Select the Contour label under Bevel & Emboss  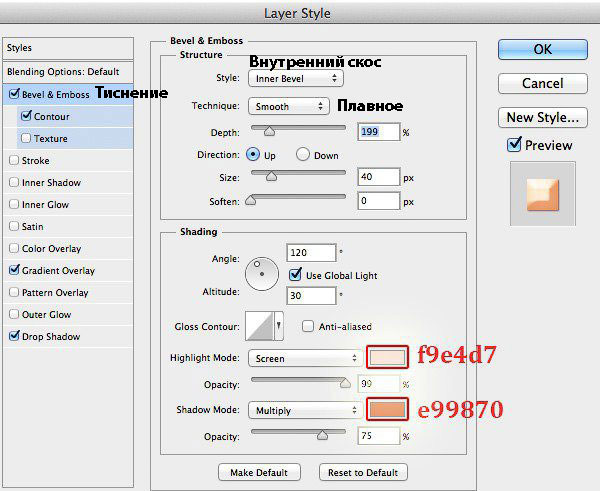[x=52, y=116]
